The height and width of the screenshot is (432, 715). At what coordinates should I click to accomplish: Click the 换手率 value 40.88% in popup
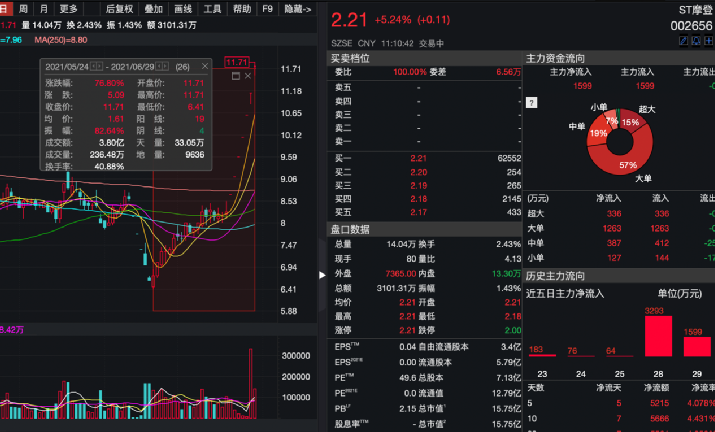tap(109, 167)
